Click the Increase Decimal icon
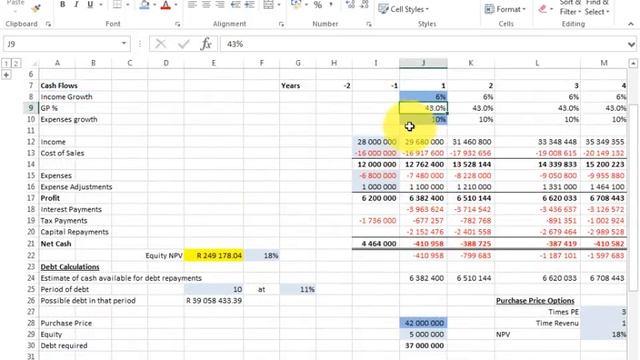Screen dimensions: 640x360 [350, 4]
